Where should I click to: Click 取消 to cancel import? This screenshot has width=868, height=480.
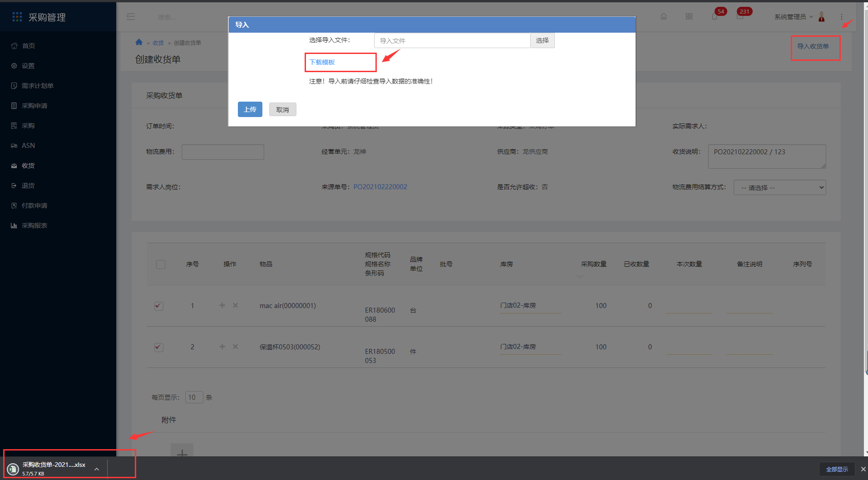pyautogui.click(x=282, y=109)
